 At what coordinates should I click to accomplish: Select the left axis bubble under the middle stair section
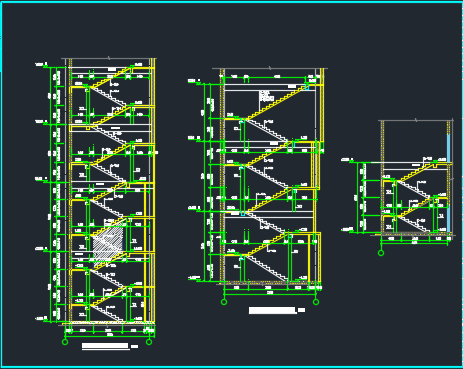[x=224, y=302]
